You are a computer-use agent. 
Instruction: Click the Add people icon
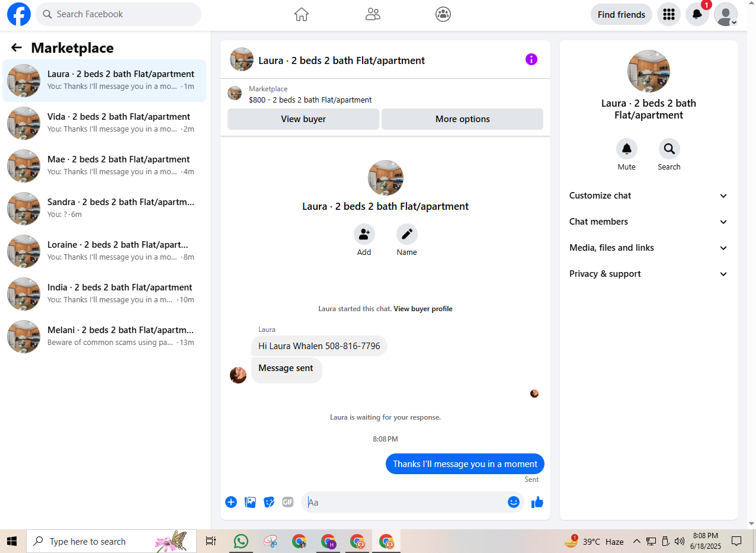click(x=364, y=235)
